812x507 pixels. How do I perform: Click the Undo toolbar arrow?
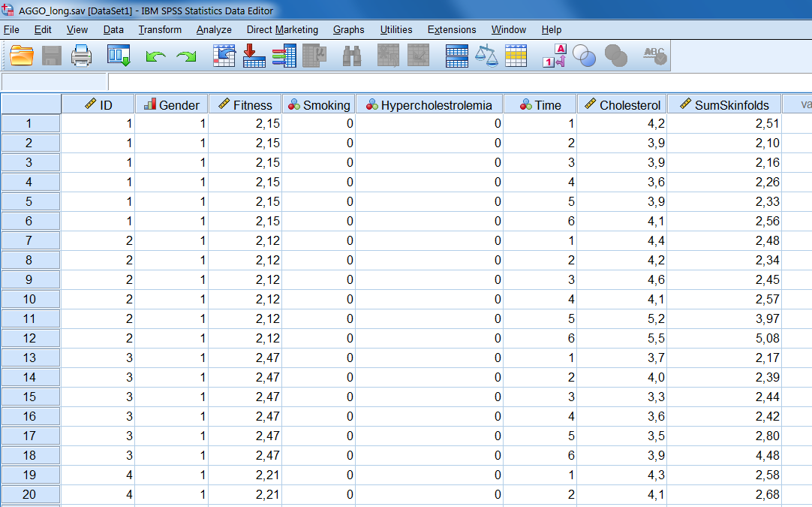coord(155,55)
